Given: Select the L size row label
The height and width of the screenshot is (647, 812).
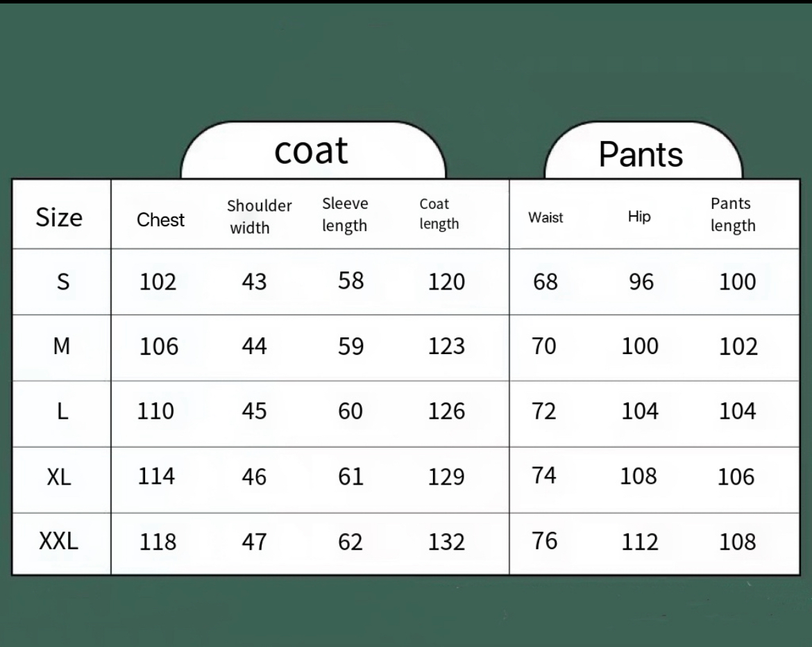Looking at the screenshot, I should coord(62,411).
